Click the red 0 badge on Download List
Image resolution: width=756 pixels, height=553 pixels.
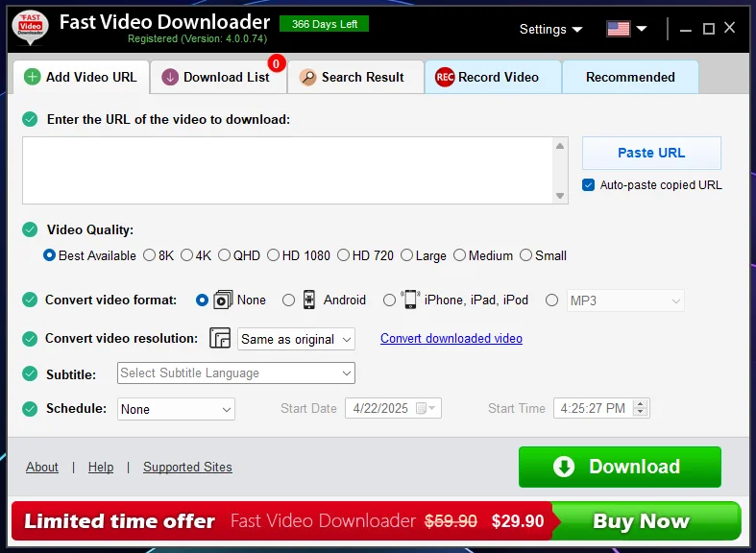point(277,63)
